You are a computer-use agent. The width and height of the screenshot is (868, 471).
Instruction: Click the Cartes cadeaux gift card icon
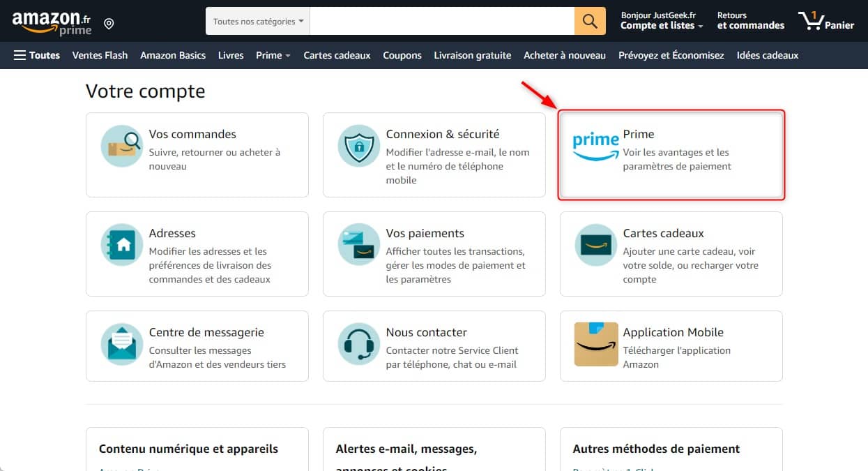[595, 246]
